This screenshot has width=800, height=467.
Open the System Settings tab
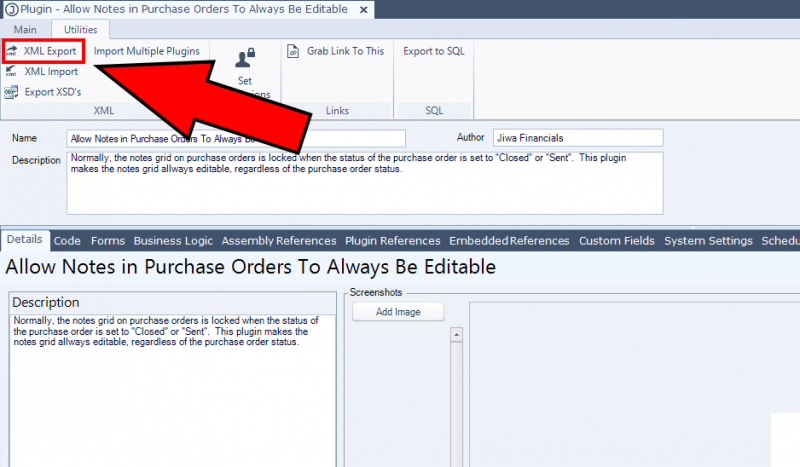[709, 241]
